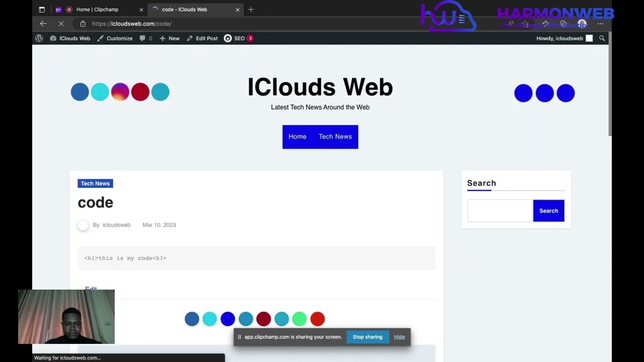Viewport: 644px width, 362px height.
Task: Click the IClouds Web site title
Action: 320,87
